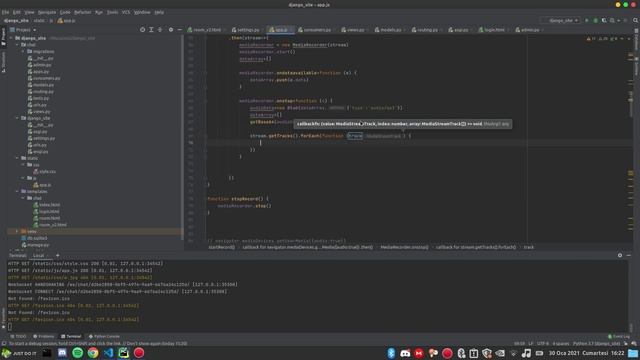Viewport: 640px width, 360px height.
Task: Click Expand All icon in Project panel
Action: click(151, 30)
